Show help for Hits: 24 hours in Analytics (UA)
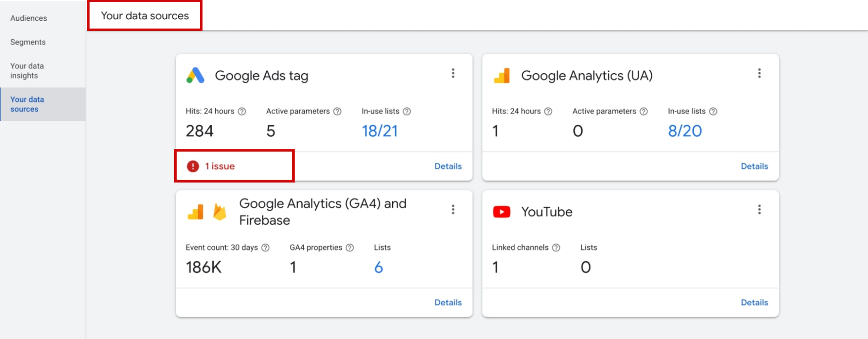The width and height of the screenshot is (868, 339). [x=548, y=111]
